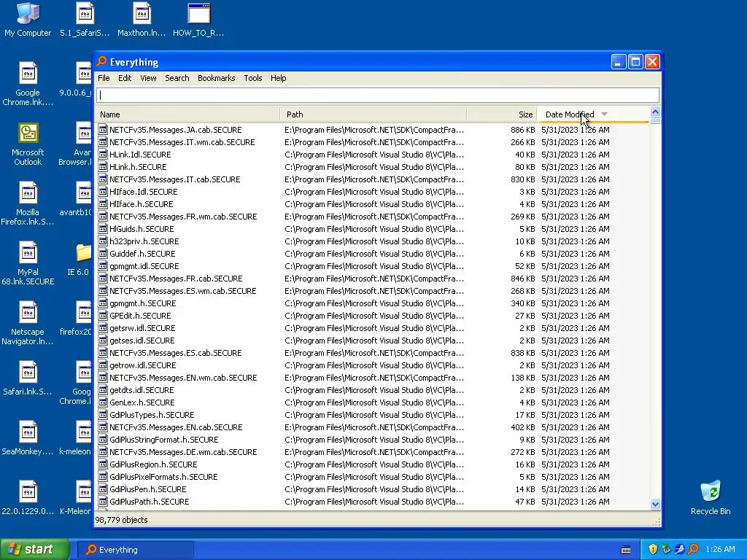Select the Recycle Bin desktop icon
This screenshot has width=747, height=560.
(x=711, y=498)
